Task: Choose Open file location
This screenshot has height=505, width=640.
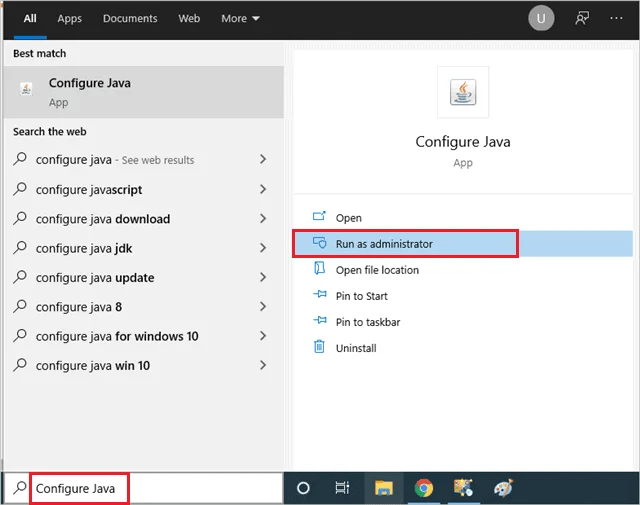Action: pos(463,270)
